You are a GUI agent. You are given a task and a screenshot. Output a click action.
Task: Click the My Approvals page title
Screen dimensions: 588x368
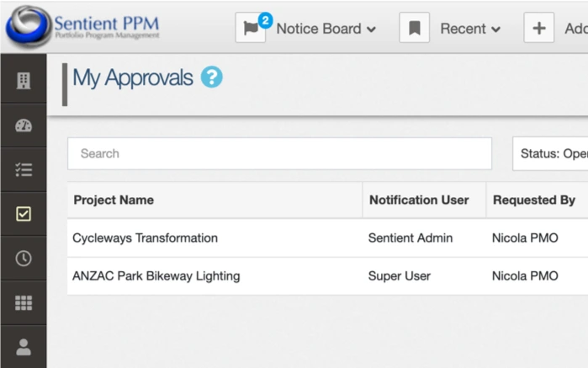(x=133, y=77)
